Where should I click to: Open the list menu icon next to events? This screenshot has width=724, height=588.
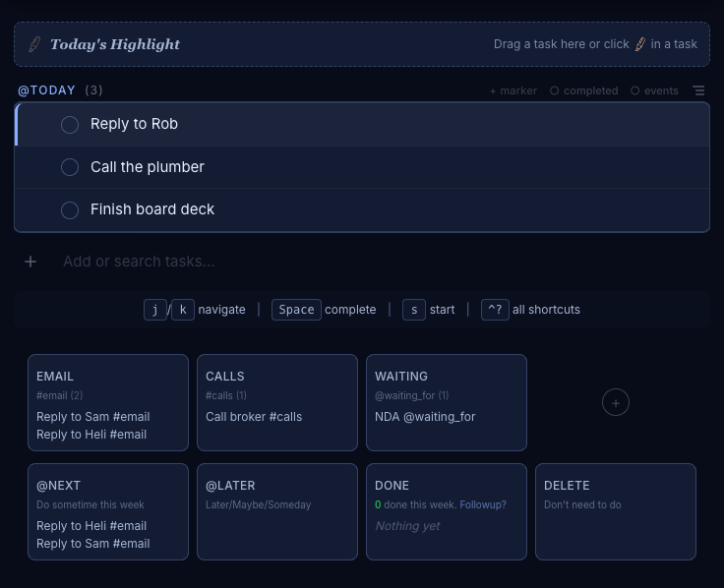pos(698,90)
